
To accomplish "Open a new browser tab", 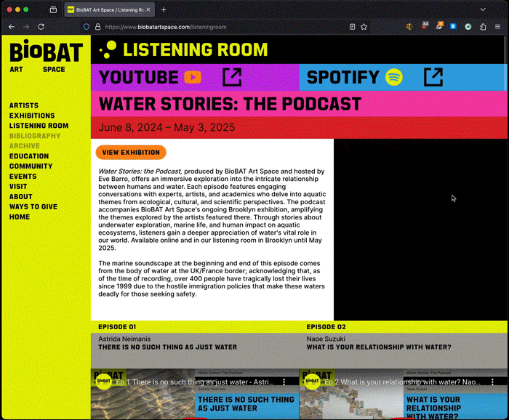I will (x=164, y=9).
